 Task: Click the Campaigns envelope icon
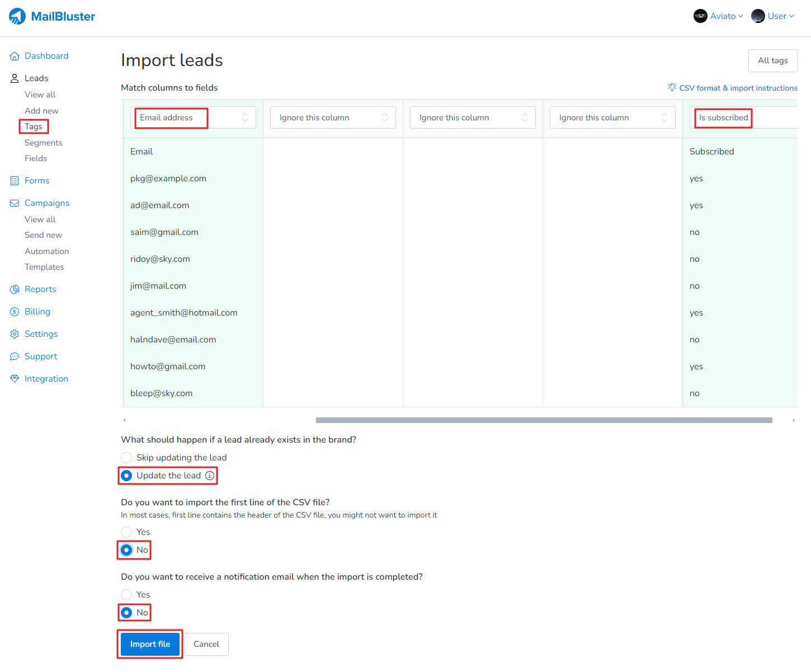coord(15,203)
